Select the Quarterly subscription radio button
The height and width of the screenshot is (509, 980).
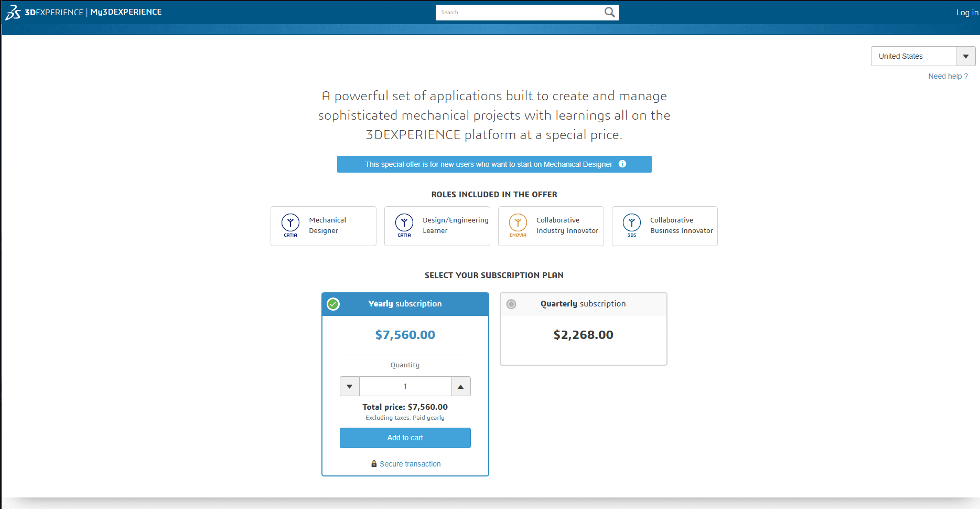[511, 304]
